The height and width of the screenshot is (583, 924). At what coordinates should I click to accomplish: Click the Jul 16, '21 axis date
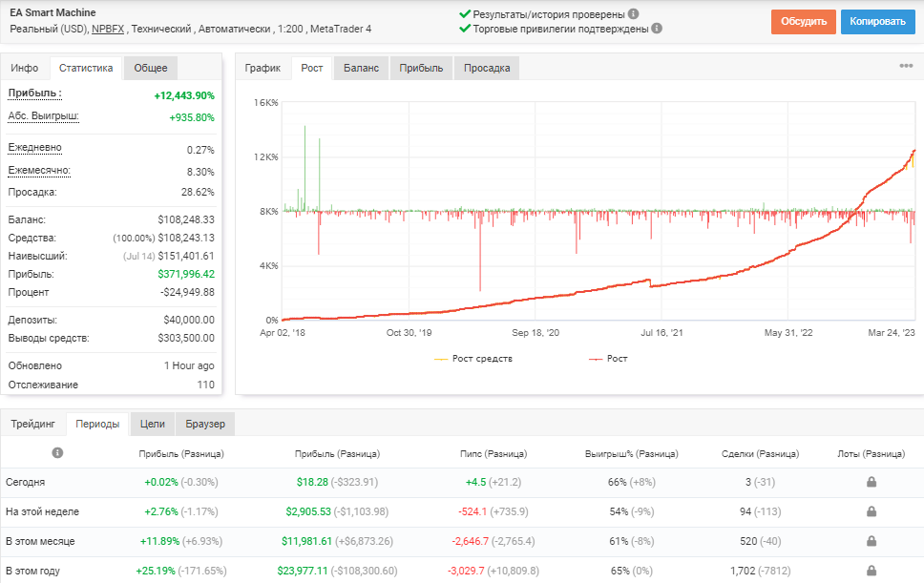point(661,333)
